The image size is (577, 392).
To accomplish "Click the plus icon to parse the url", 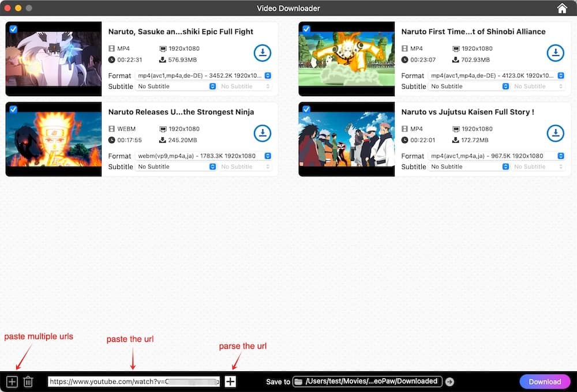I will 230,381.
